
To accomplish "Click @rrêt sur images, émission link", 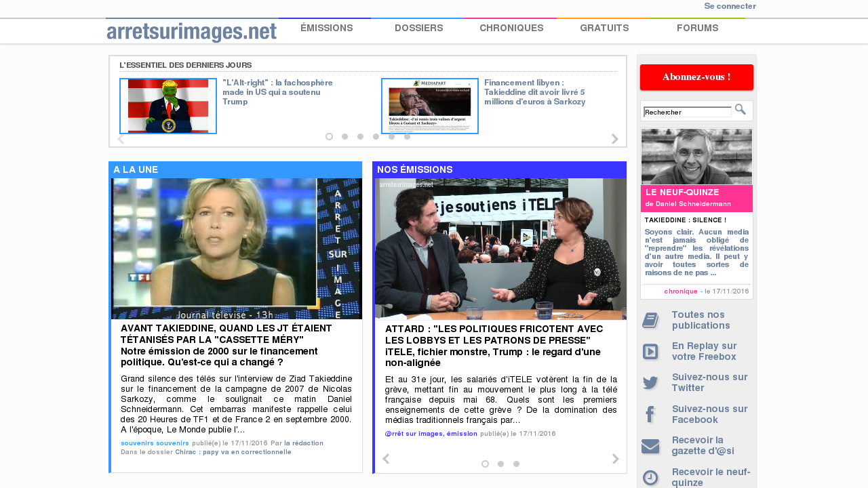I will (x=431, y=433).
